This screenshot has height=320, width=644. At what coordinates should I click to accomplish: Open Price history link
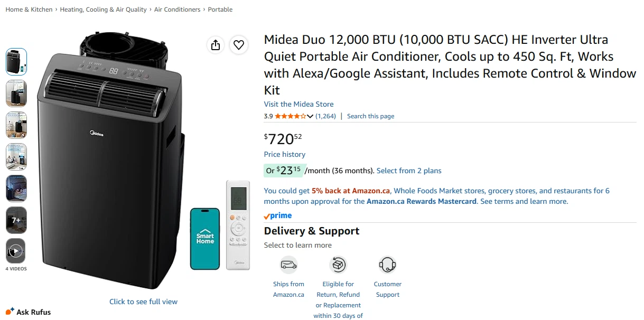pos(285,154)
